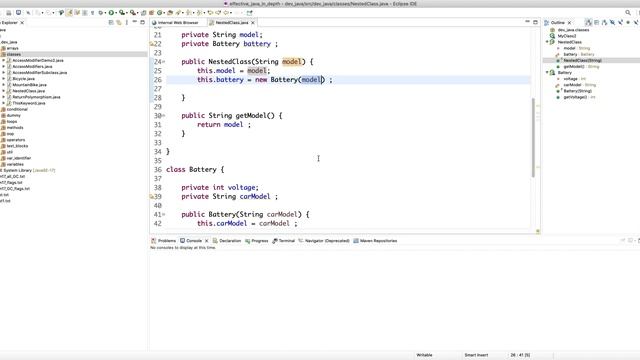The height and width of the screenshot is (360, 640).
Task: Close the NestedClass.java editor tab
Action: click(253, 22)
